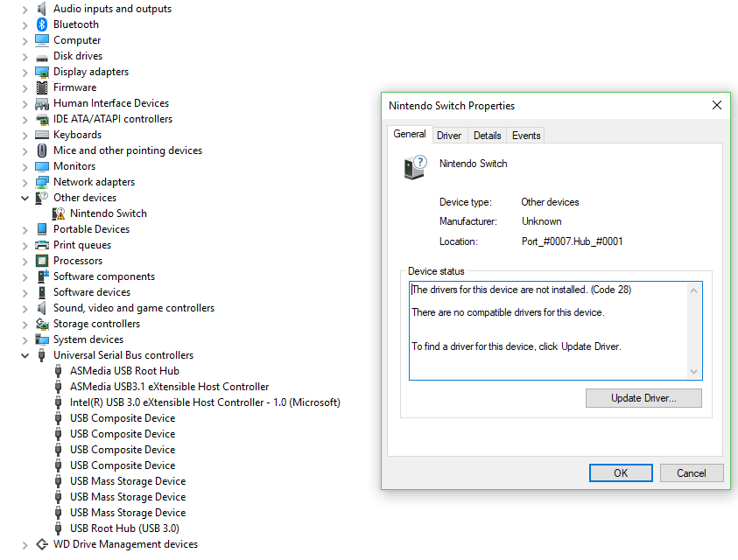The image size is (738, 560).
Task: Cancel the Nintendo Switch Properties dialog
Action: (x=692, y=473)
